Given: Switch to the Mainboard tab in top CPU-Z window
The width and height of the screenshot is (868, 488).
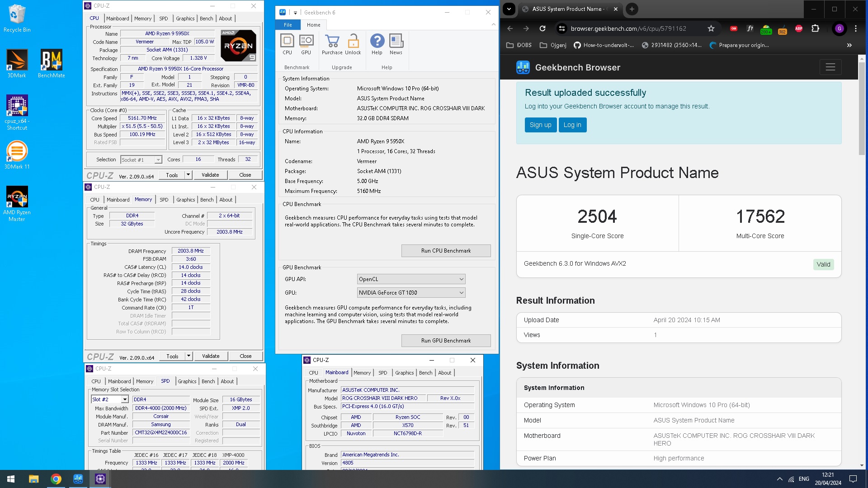Looking at the screenshot, I should point(118,19).
